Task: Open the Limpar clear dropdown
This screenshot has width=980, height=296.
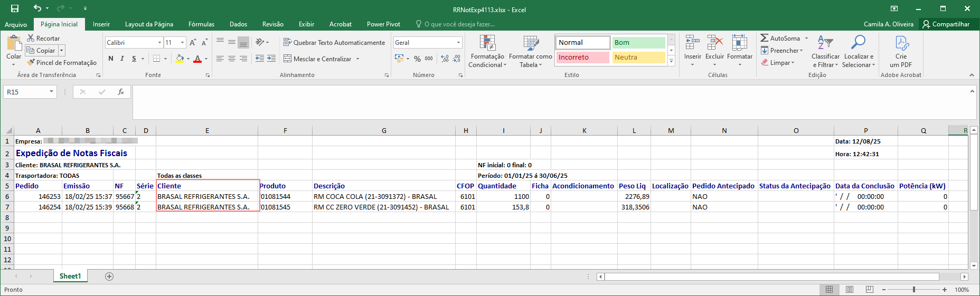Action: 778,63
